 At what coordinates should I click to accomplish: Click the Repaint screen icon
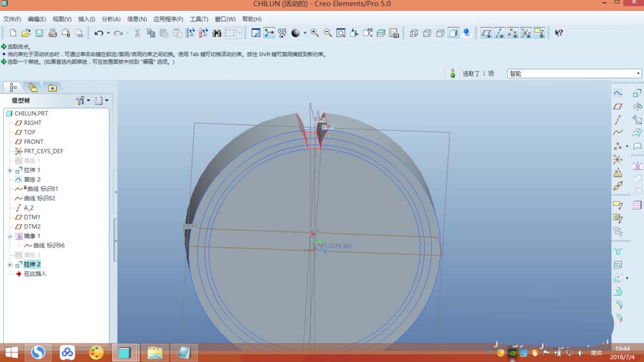pyautogui.click(x=256, y=33)
